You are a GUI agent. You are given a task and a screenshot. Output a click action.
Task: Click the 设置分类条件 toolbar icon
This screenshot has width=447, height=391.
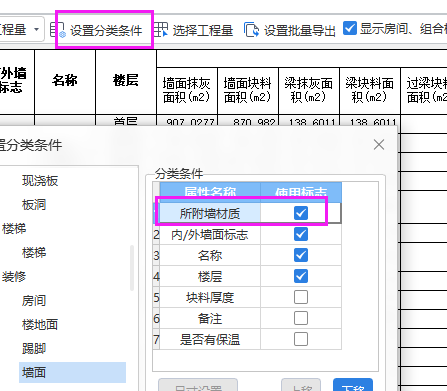point(58,30)
